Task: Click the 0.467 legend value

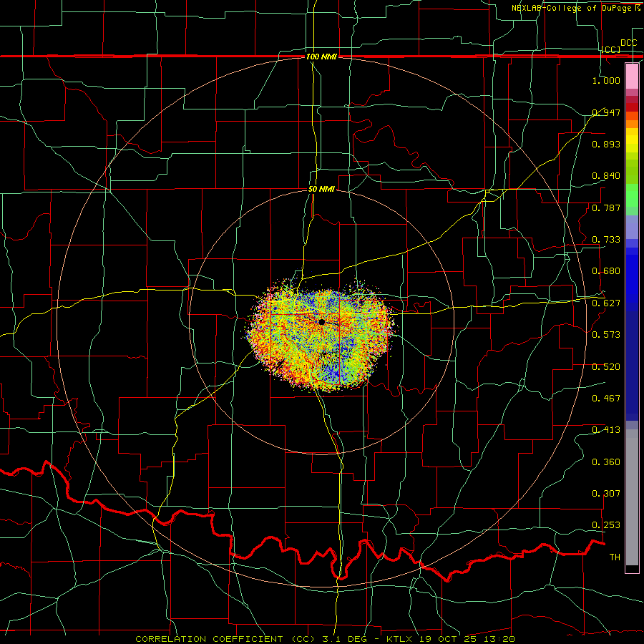Action: pyautogui.click(x=606, y=399)
